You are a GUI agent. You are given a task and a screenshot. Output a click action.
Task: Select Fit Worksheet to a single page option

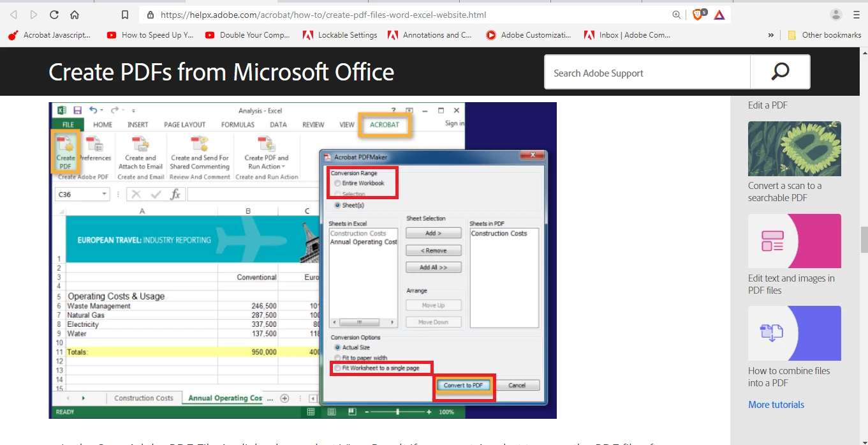coord(337,368)
